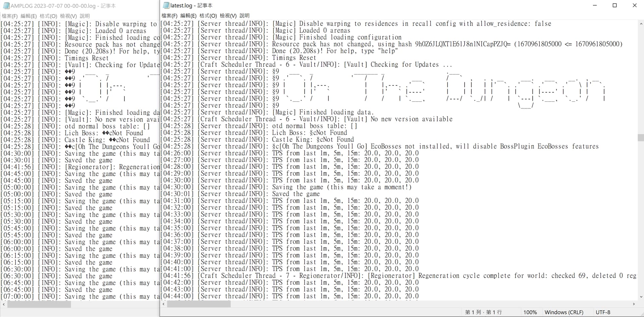Click 'Lich Boss' line in AMPLOG window
Screen dimensions: 644x317
tap(72, 133)
